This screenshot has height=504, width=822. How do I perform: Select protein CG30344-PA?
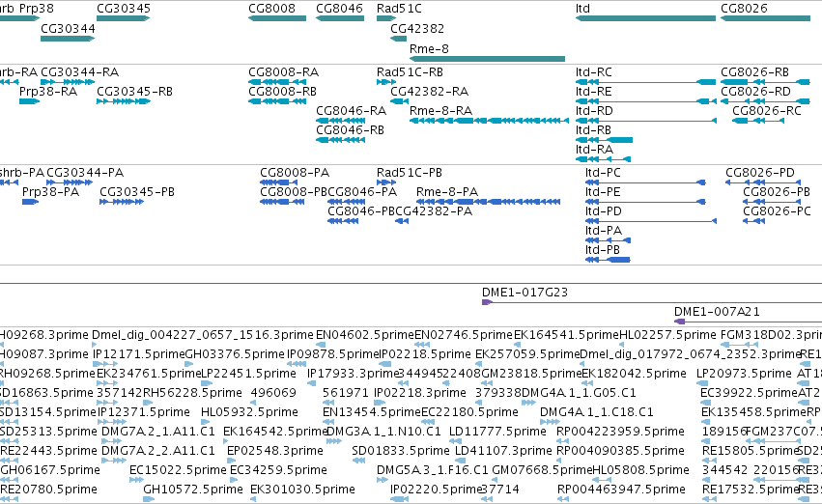pos(70,182)
